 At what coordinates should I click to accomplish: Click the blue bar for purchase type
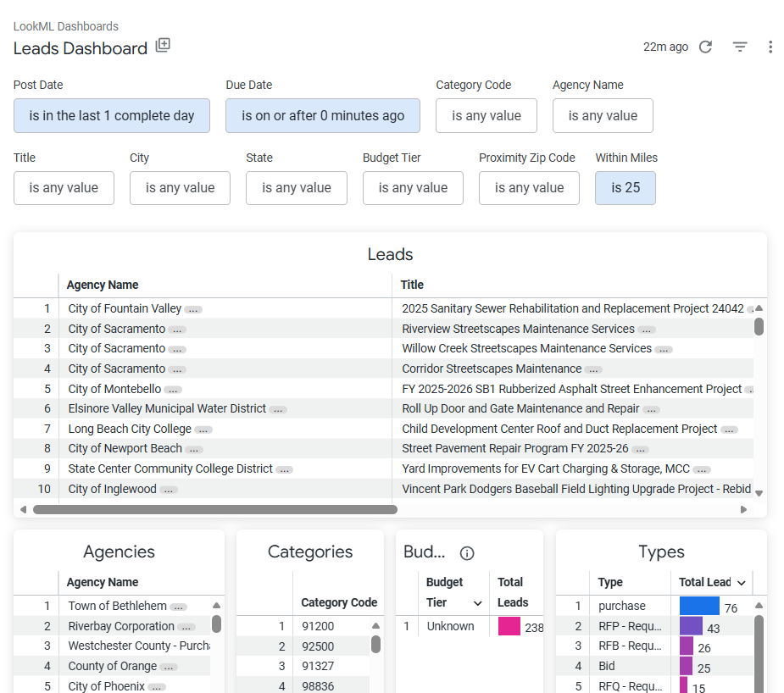point(699,607)
